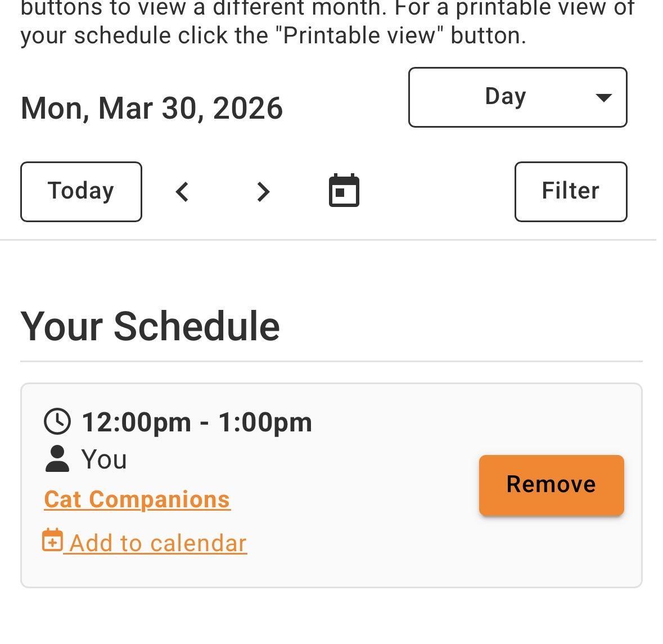Click the person icon next to You

tap(57, 459)
